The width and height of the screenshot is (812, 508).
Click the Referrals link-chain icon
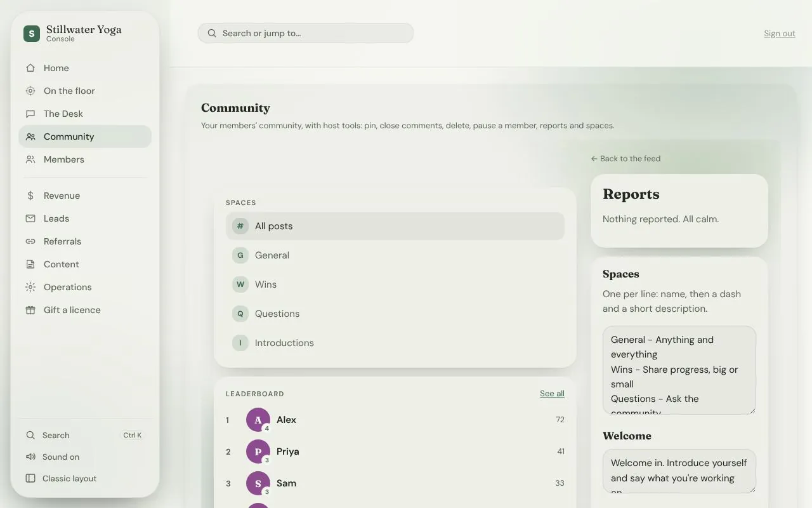point(30,241)
